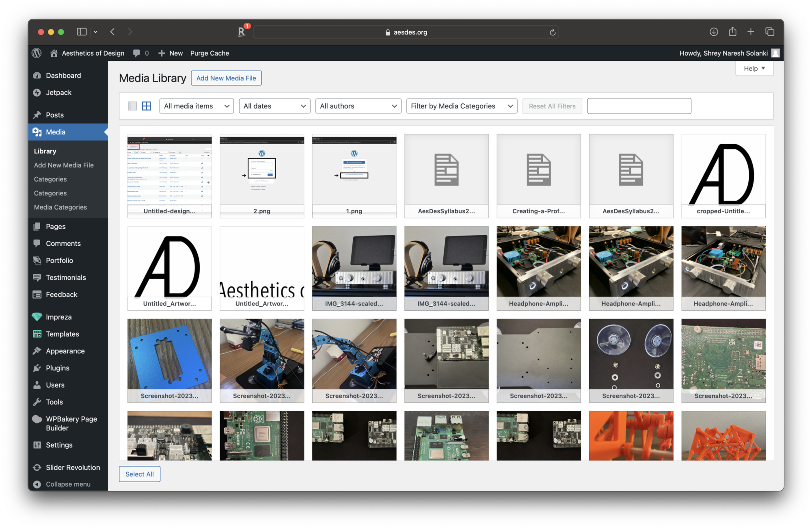Open the Media Categories submenu item
Screen dimensions: 812x528
[x=60, y=207]
